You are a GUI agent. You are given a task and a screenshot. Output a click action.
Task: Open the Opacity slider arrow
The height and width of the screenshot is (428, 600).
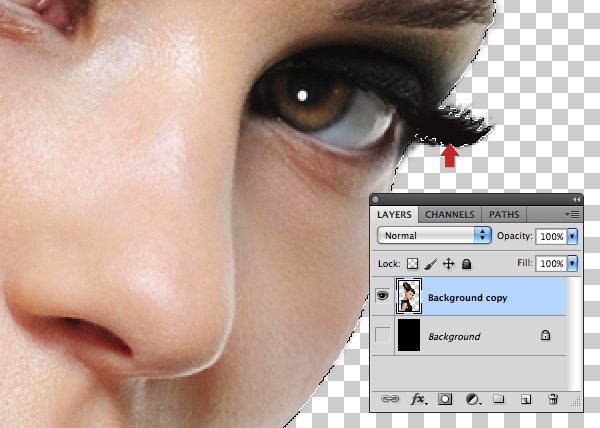click(572, 236)
